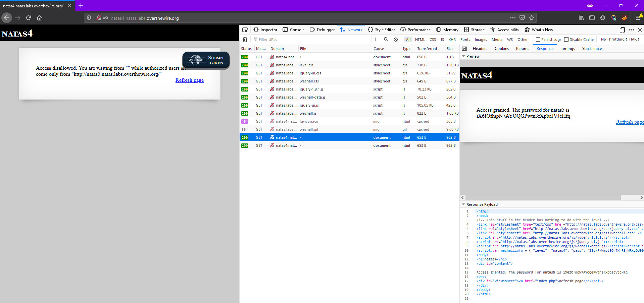Click the Refresh page link on webpage

point(190,80)
